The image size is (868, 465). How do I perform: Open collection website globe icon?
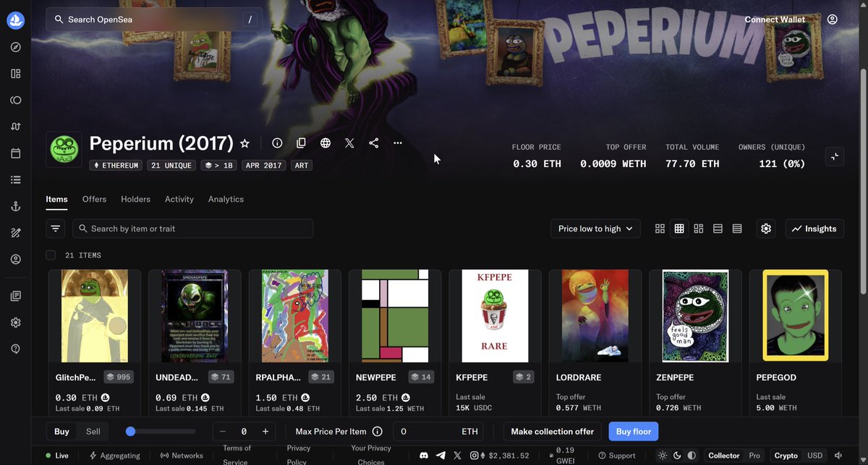click(x=325, y=143)
